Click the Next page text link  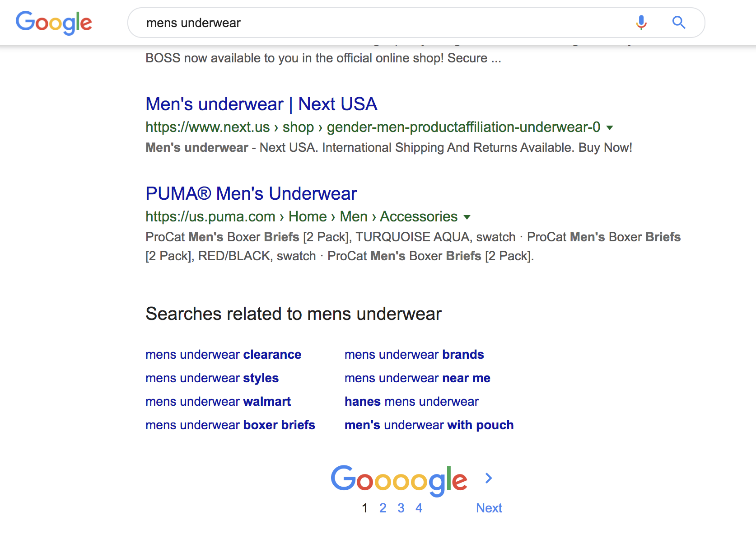489,508
